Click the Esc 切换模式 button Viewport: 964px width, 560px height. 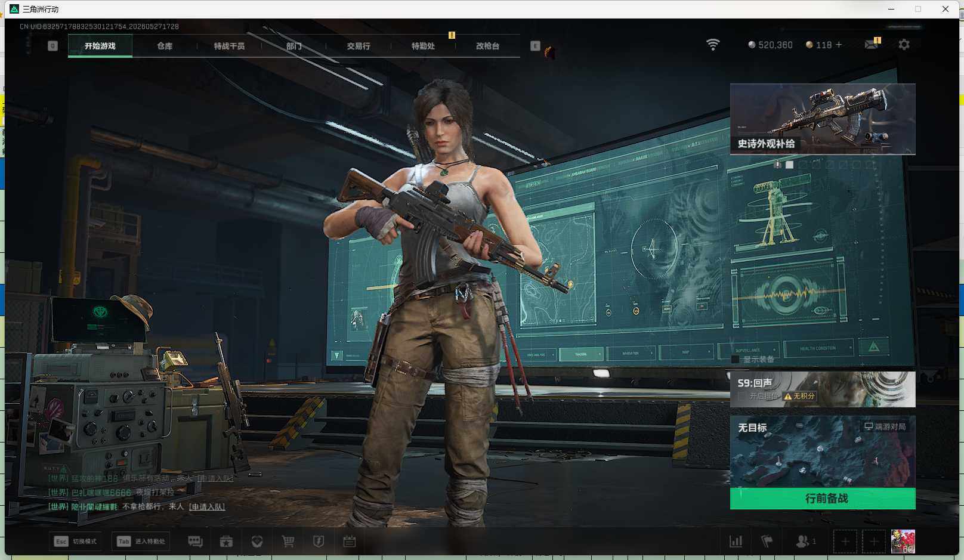[x=76, y=542]
